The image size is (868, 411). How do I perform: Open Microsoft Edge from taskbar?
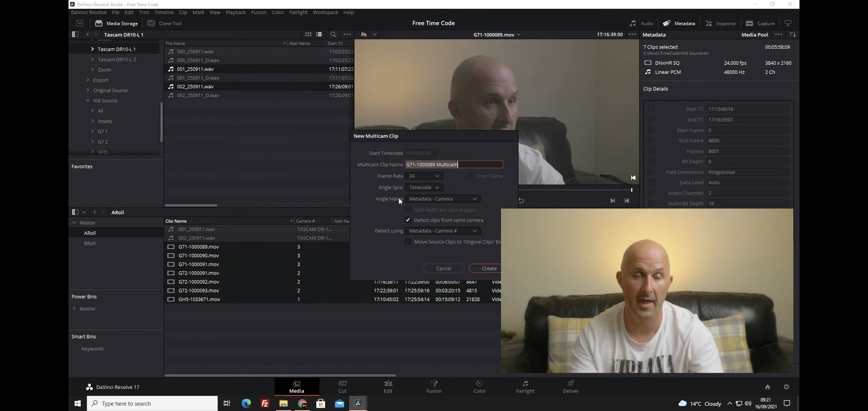point(246,403)
